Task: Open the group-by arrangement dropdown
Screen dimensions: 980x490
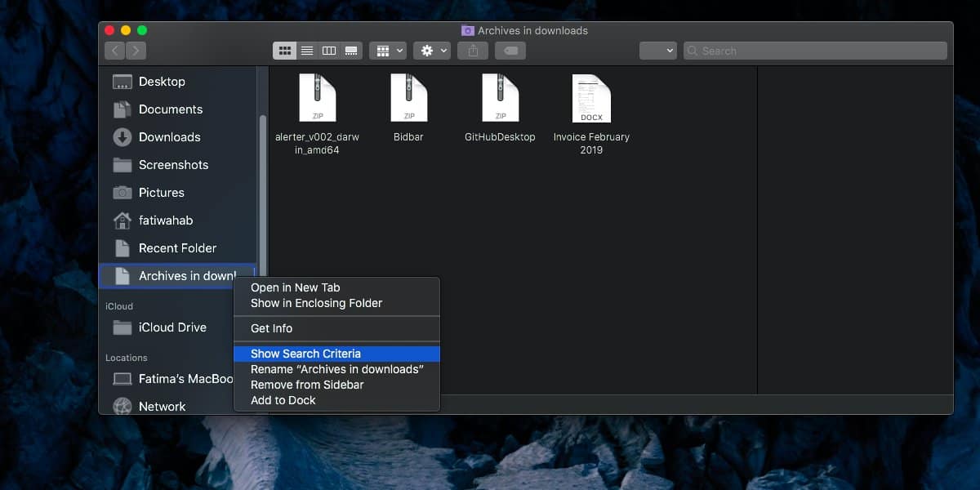Action: (387, 51)
